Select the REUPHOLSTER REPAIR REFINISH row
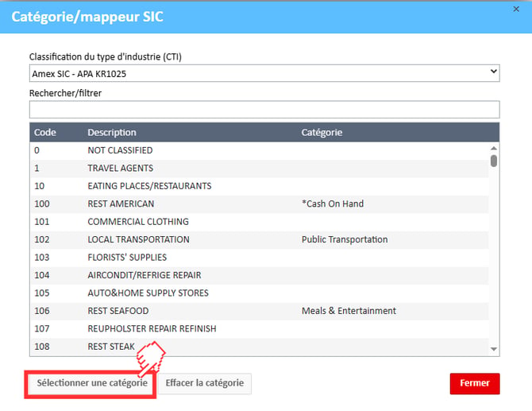532x411 pixels. click(x=260, y=329)
